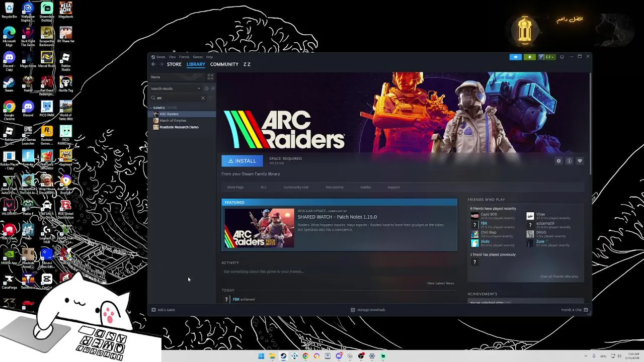Open the Z Z profile tab
The image size is (644, 362).
[x=247, y=64]
